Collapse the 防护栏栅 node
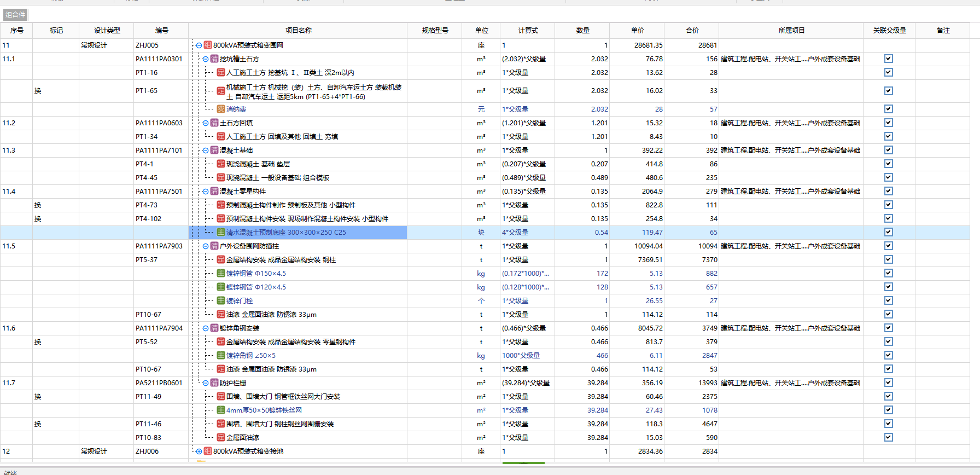 tap(206, 383)
